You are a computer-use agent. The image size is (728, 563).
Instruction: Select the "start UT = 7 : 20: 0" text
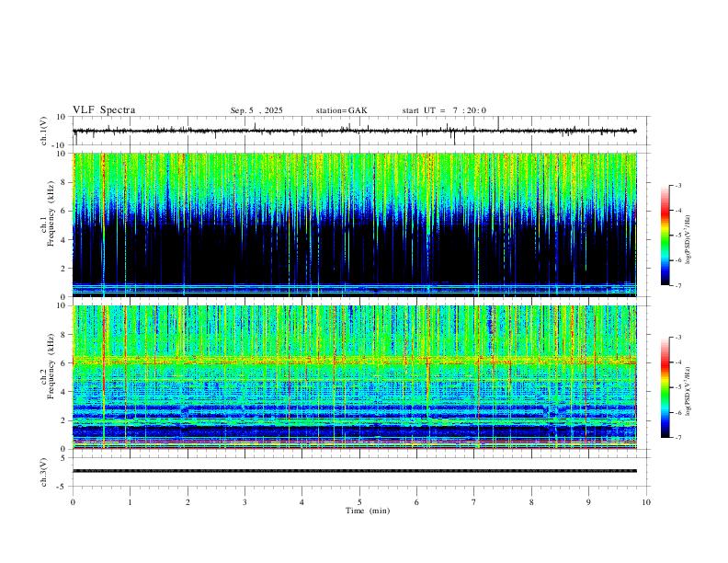tap(444, 110)
